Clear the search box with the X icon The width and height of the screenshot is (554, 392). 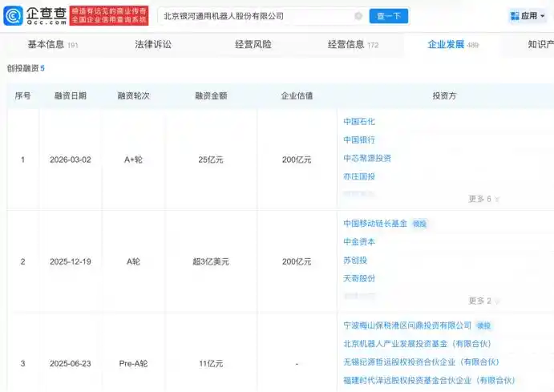click(358, 16)
